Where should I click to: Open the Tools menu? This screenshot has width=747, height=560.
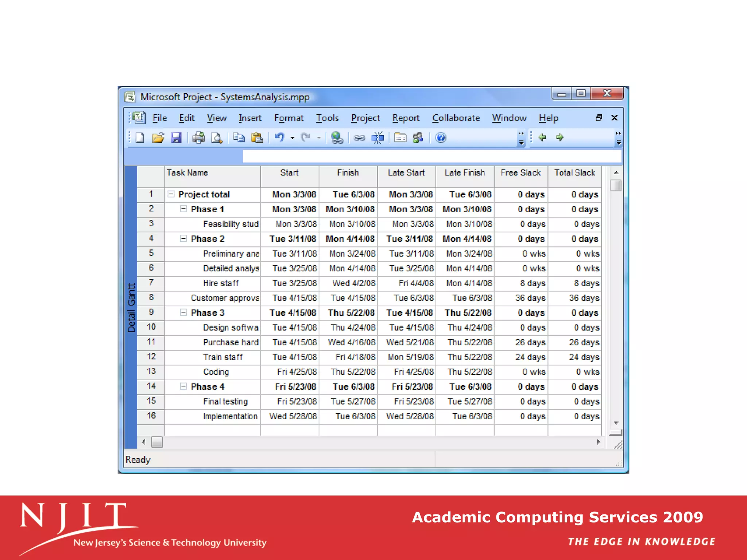(x=327, y=118)
